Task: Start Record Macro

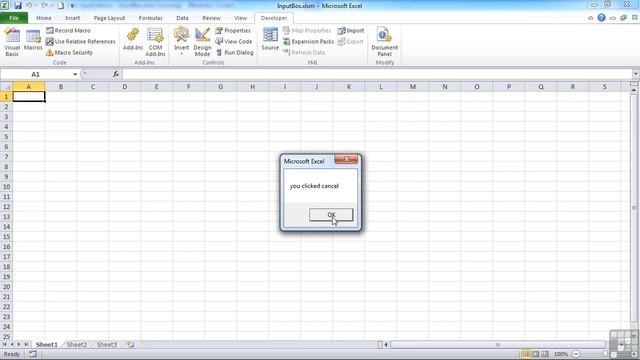Action: point(68,31)
